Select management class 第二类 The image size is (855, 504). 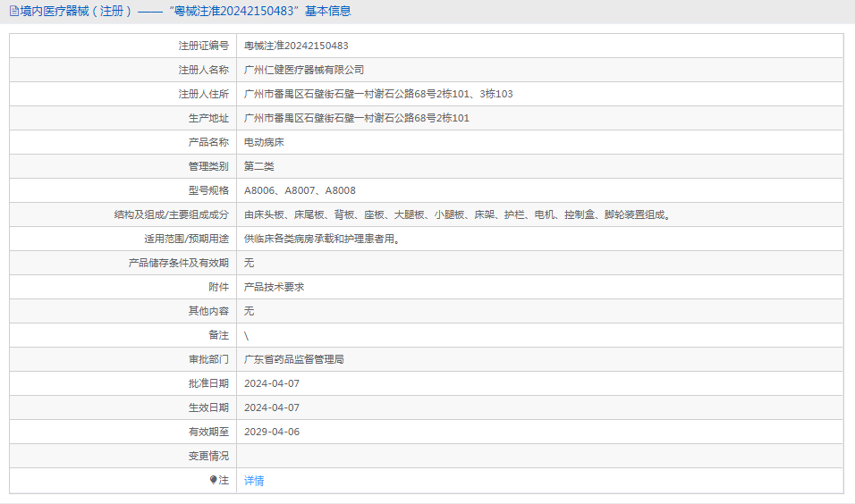(x=259, y=166)
